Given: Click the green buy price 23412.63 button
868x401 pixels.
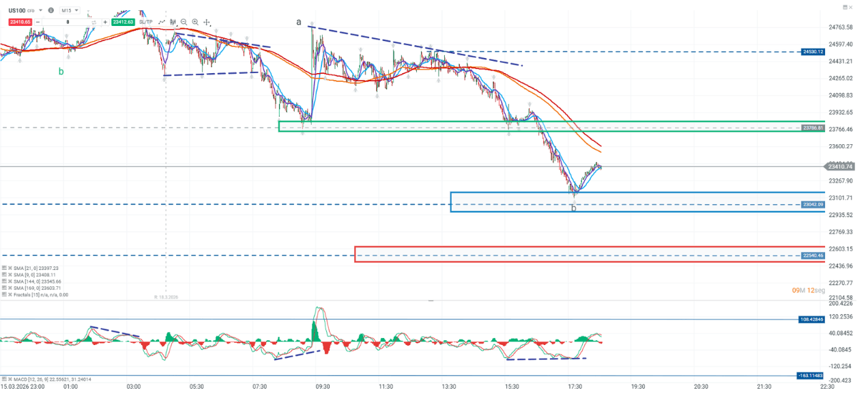Looking at the screenshot, I should (123, 22).
